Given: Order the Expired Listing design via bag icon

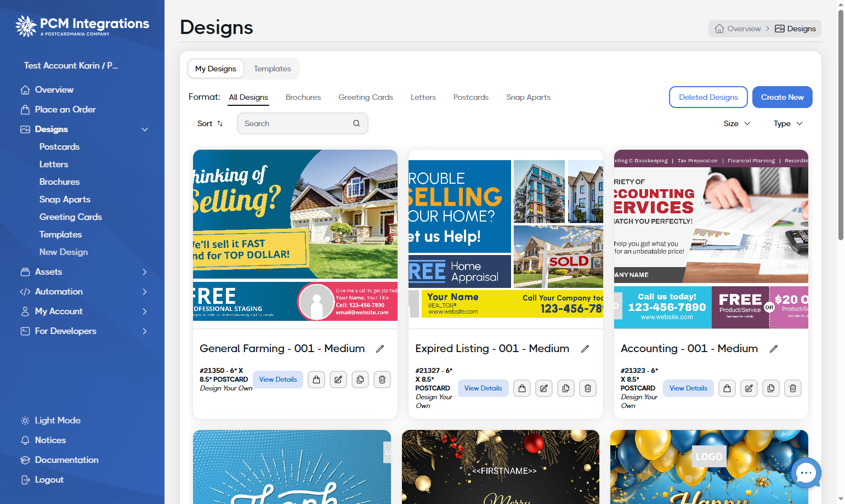Looking at the screenshot, I should click(x=522, y=388).
